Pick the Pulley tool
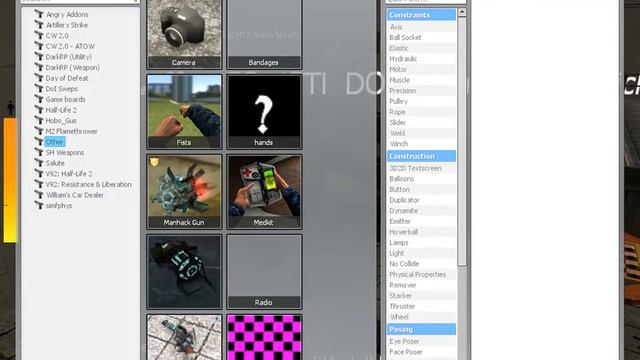 (421, 101)
